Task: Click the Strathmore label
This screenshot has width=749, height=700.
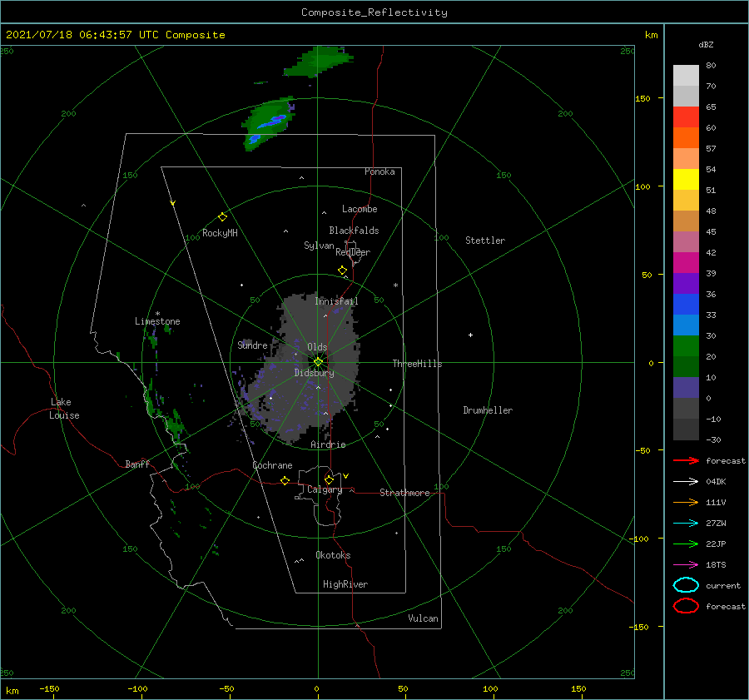Action: (x=404, y=493)
